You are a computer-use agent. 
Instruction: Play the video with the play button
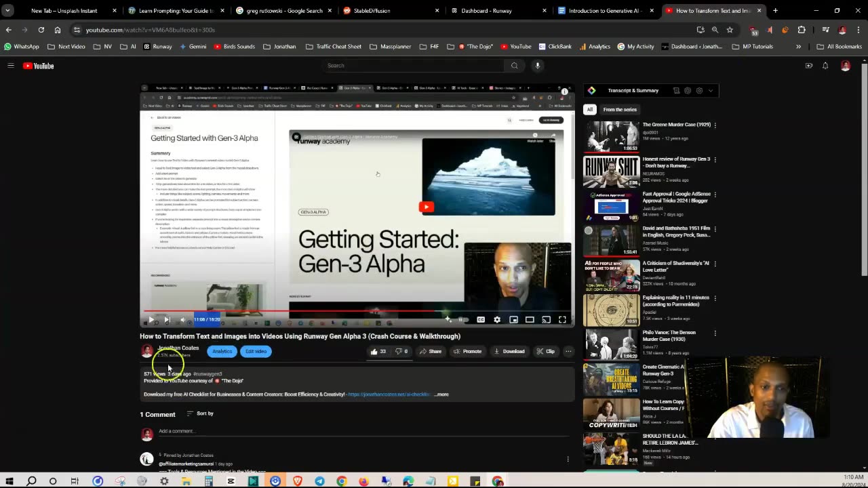(x=151, y=320)
